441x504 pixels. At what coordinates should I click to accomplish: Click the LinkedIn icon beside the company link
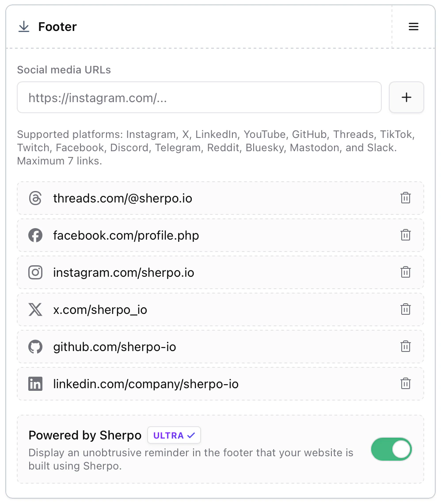click(x=35, y=384)
